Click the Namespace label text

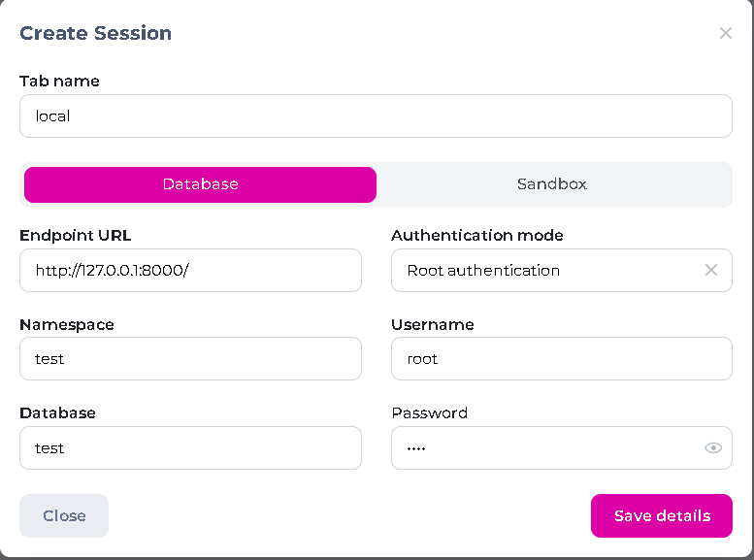(67, 325)
